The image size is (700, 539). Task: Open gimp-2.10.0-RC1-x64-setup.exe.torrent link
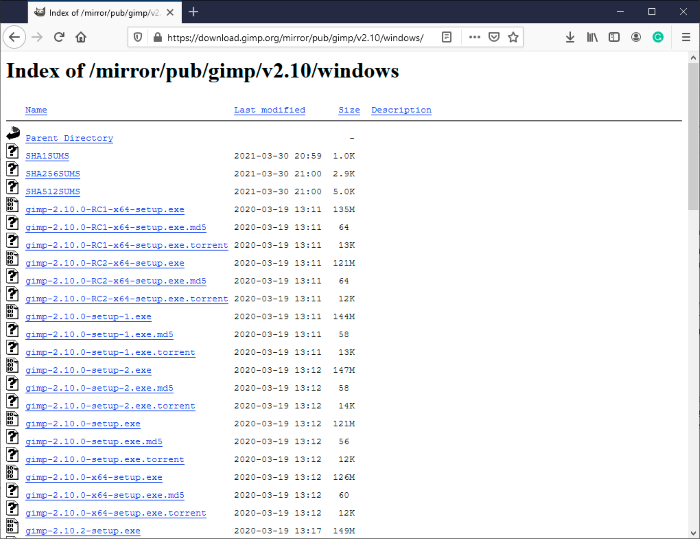127,245
